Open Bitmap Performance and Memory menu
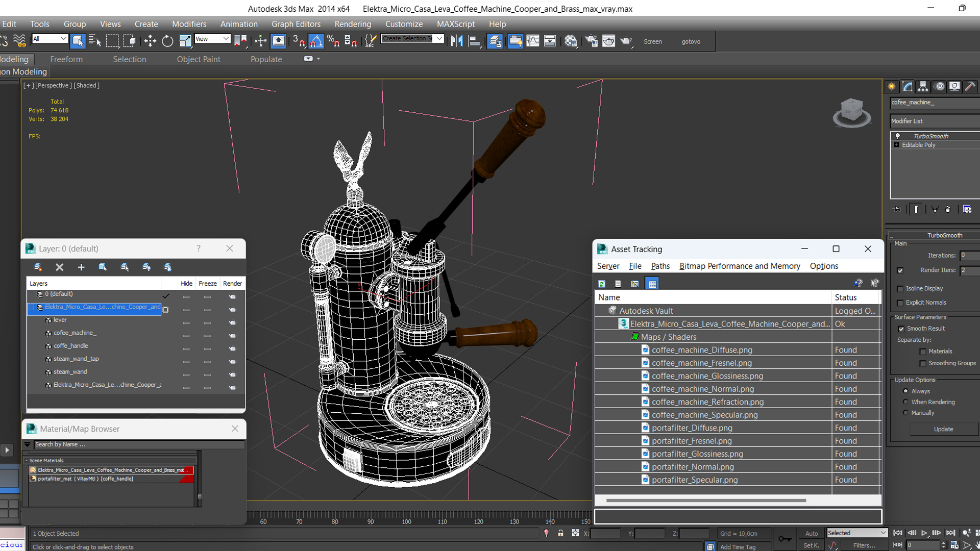 740,266
